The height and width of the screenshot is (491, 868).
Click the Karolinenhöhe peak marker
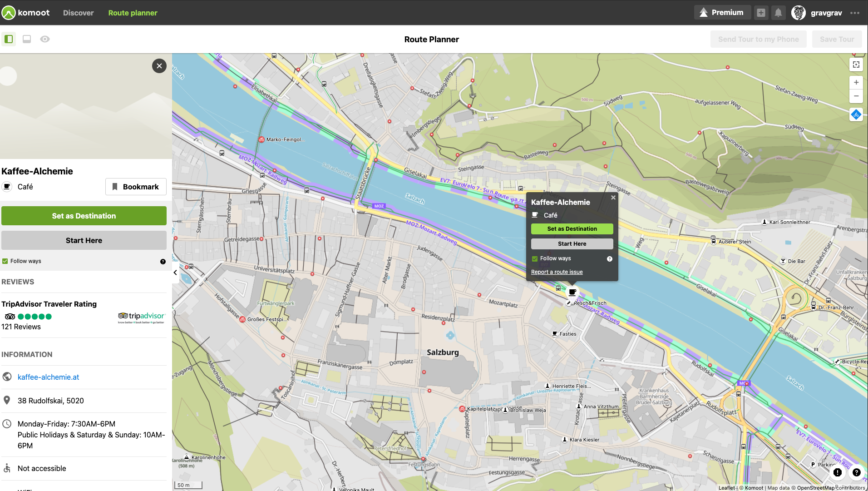187,457
